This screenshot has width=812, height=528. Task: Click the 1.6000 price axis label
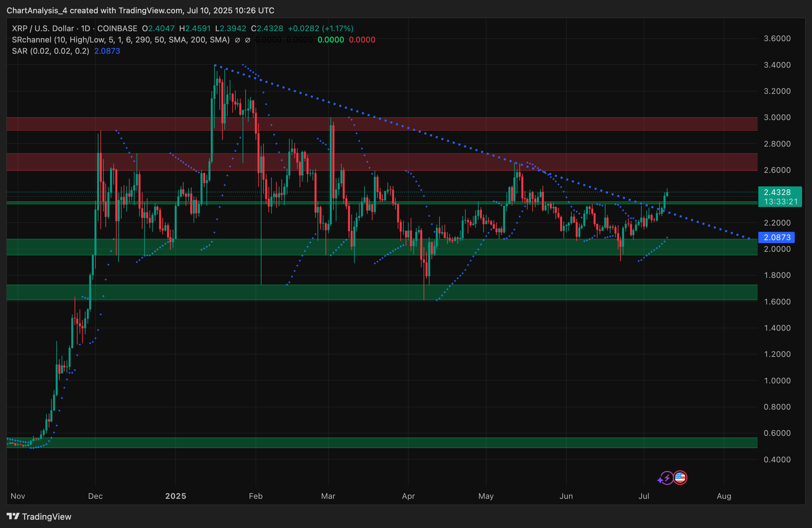tap(777, 302)
